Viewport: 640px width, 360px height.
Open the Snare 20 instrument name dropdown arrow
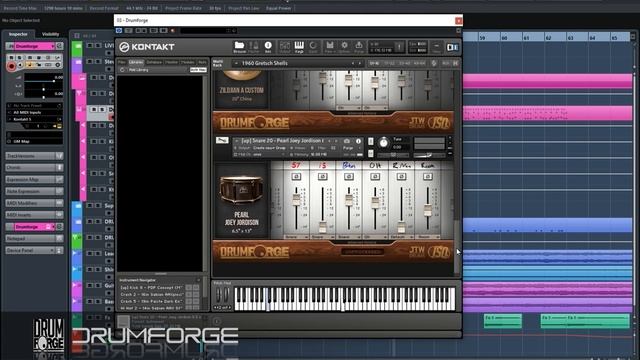pyautogui.click(x=236, y=141)
